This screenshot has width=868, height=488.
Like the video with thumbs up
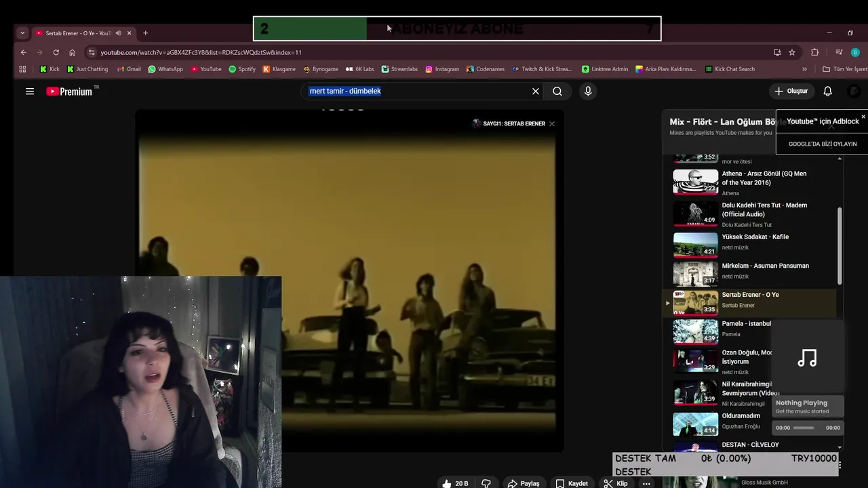[455, 483]
